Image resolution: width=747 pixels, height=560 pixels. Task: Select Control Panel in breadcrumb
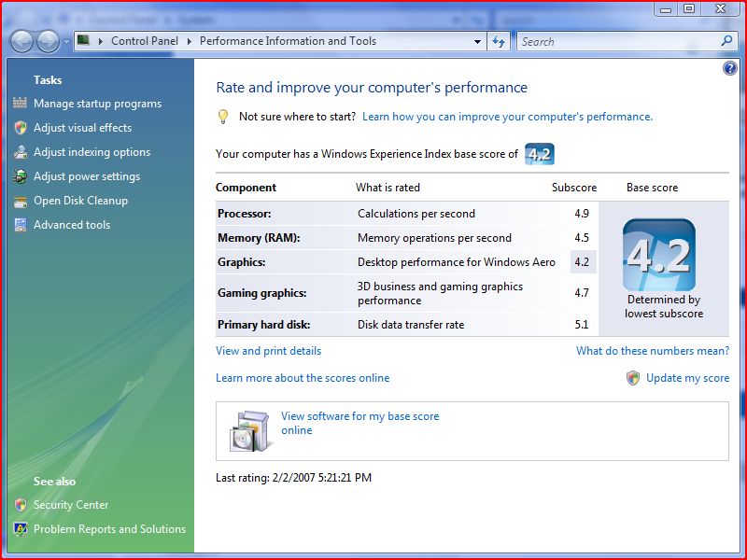point(145,41)
